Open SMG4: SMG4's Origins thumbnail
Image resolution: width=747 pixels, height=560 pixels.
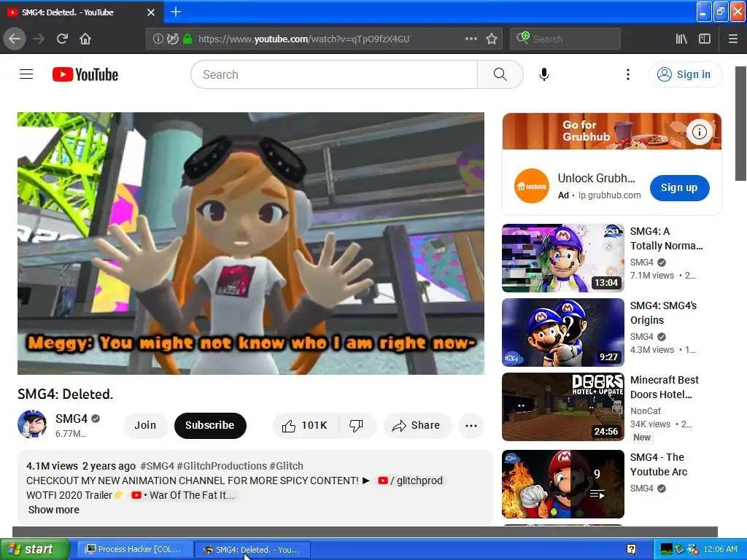coord(562,332)
